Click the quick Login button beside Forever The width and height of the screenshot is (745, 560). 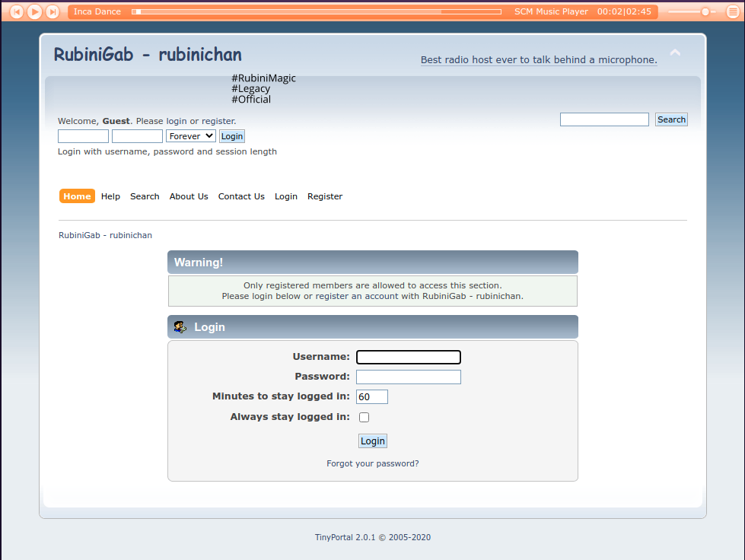coord(232,136)
